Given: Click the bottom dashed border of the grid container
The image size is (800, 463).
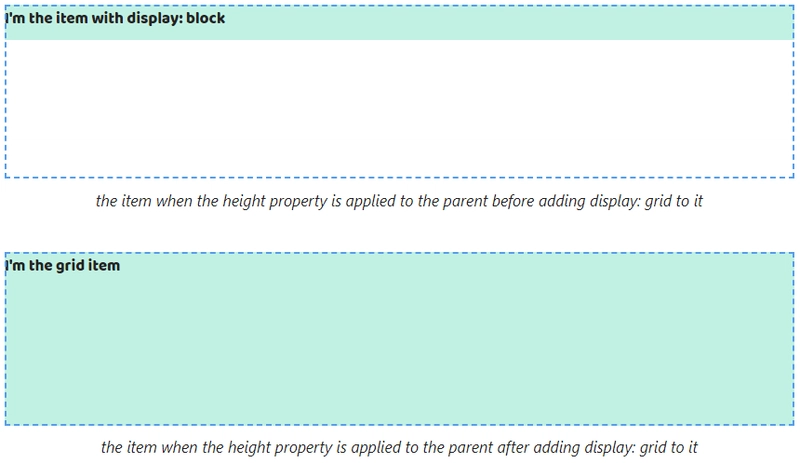Looking at the screenshot, I should 399,425.
